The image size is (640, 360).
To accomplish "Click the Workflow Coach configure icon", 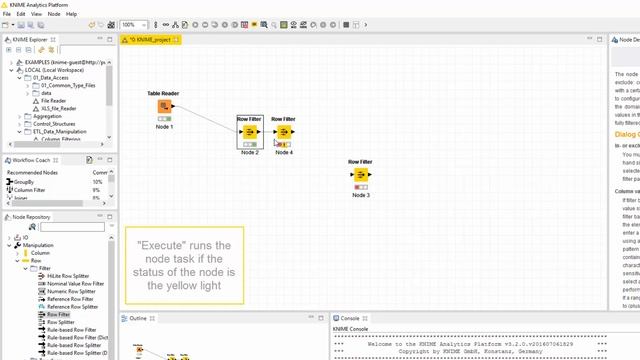I will click(89, 160).
